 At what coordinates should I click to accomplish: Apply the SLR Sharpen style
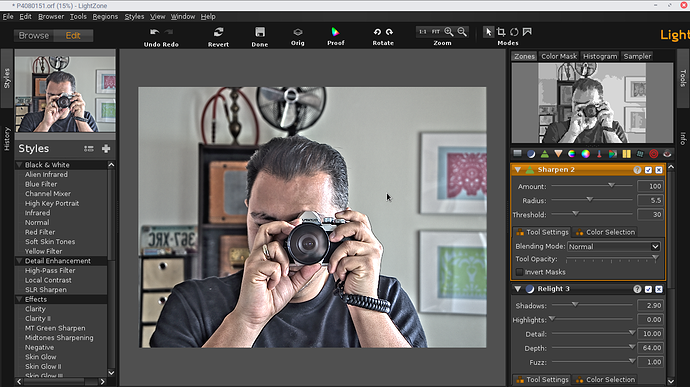[x=46, y=290]
